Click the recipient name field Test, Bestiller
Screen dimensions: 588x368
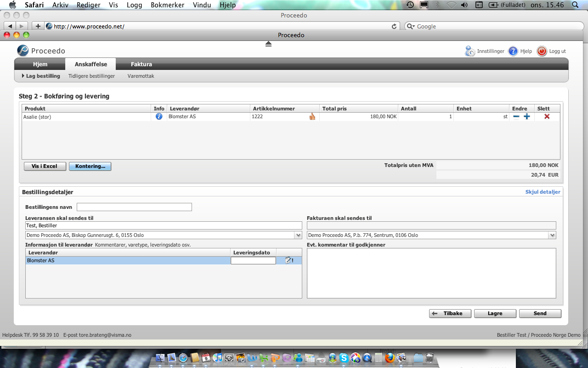pyautogui.click(x=164, y=225)
